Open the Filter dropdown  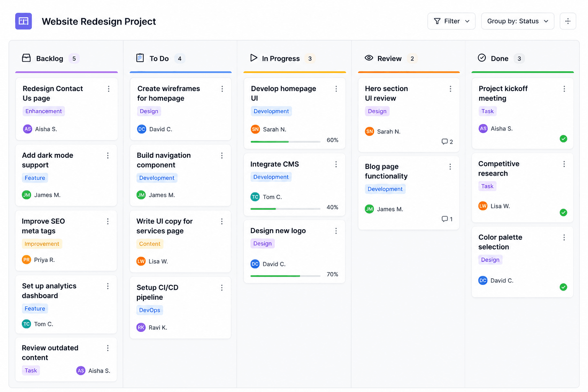[451, 21]
